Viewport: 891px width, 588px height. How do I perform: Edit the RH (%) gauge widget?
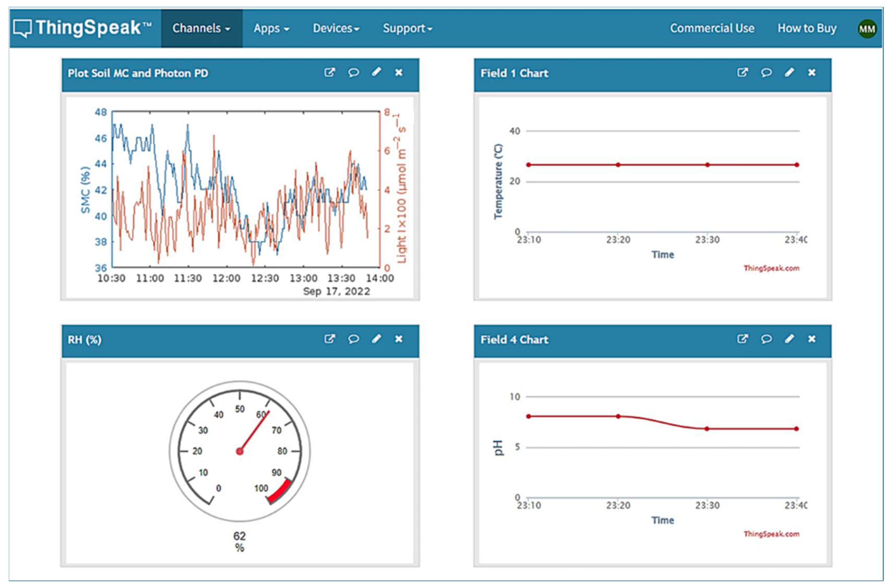(377, 339)
